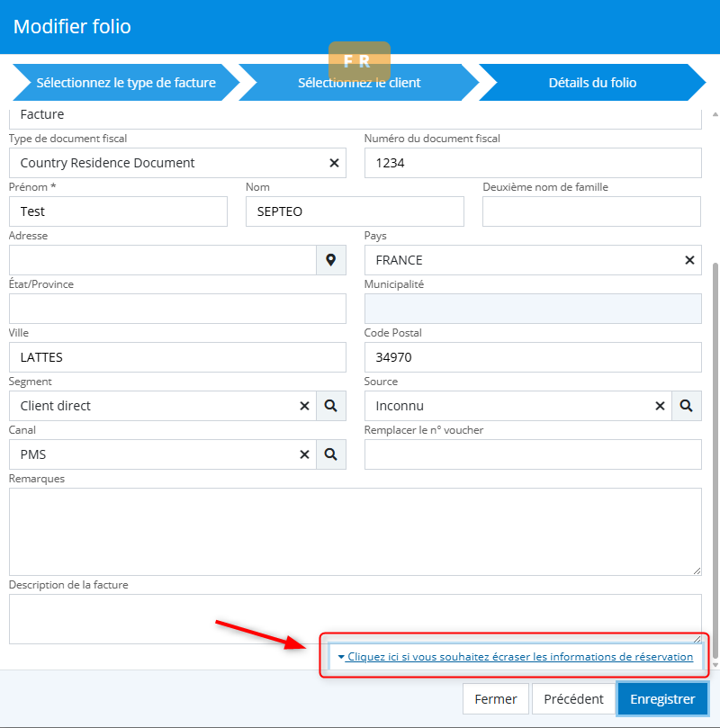The width and height of the screenshot is (720, 728).
Task: Clear the Type de document fiscal selection
Action: 334,163
